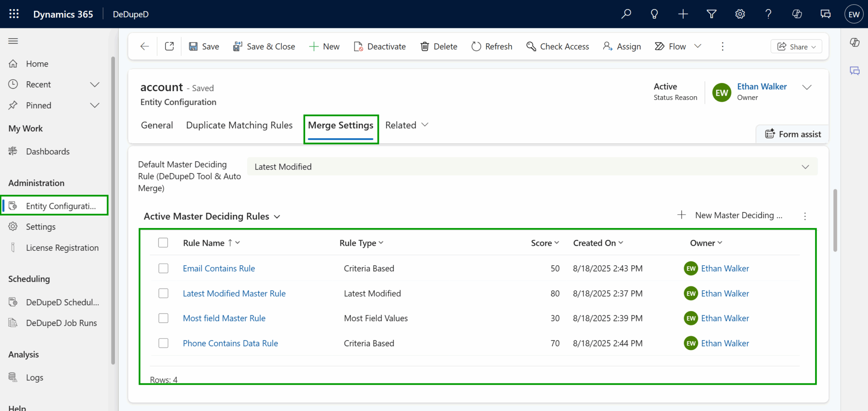Open the Dynamics 365 app launcher grid
Viewport: 868px width, 411px height.
[x=14, y=14]
